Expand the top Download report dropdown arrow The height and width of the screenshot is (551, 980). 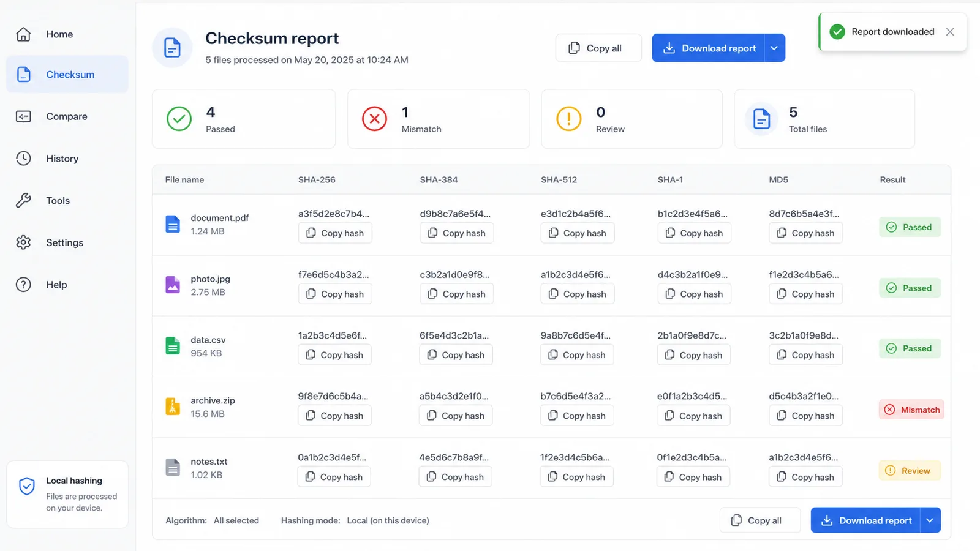click(774, 48)
